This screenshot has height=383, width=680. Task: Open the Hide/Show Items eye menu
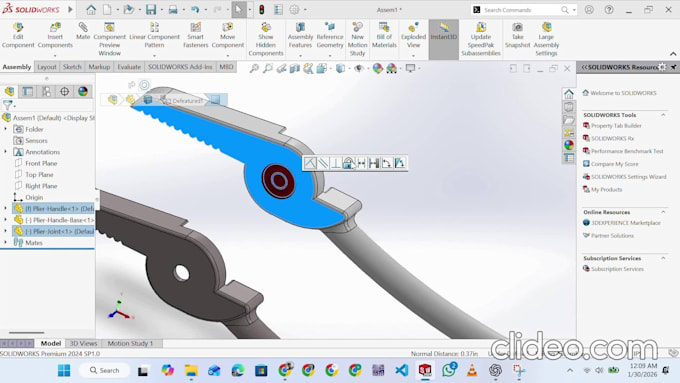point(358,68)
